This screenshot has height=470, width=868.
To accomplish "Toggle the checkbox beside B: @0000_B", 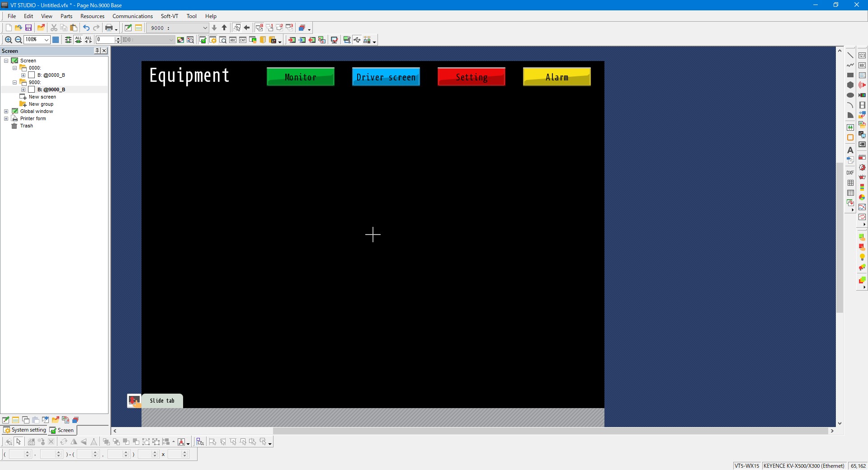I will 32,75.
